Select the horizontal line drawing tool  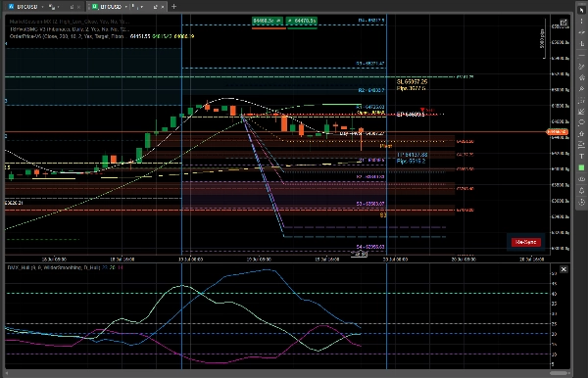pyautogui.click(x=581, y=56)
